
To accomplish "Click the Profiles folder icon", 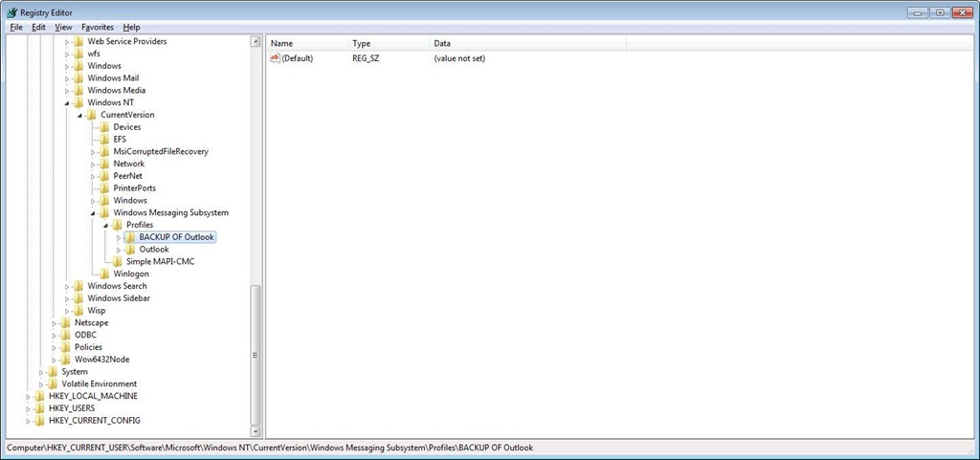I will click(117, 225).
